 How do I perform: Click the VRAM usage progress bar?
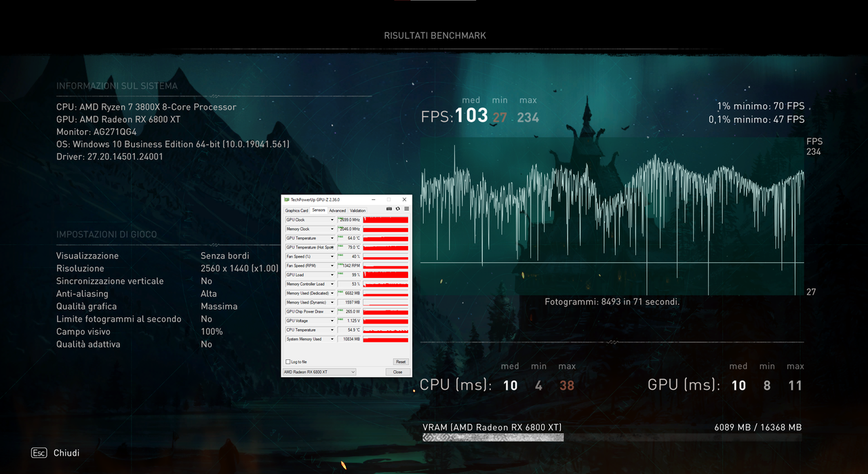click(612, 437)
